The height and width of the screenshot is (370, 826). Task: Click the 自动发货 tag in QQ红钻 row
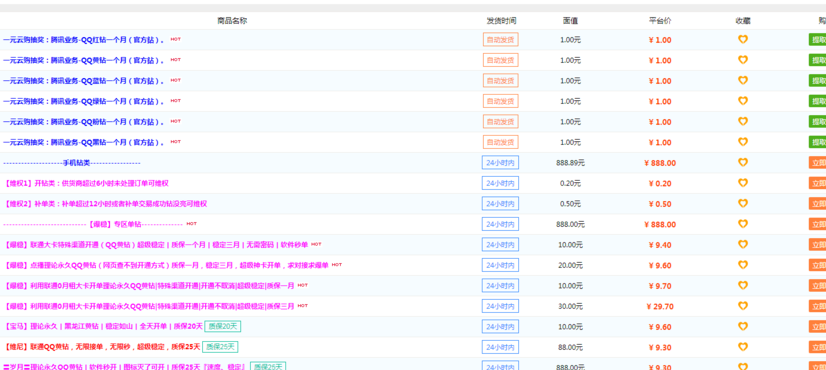click(500, 40)
